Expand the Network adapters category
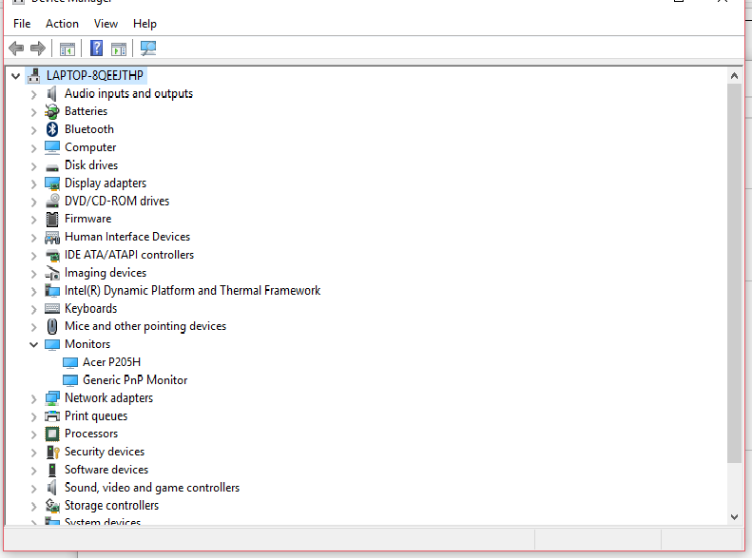 point(33,399)
